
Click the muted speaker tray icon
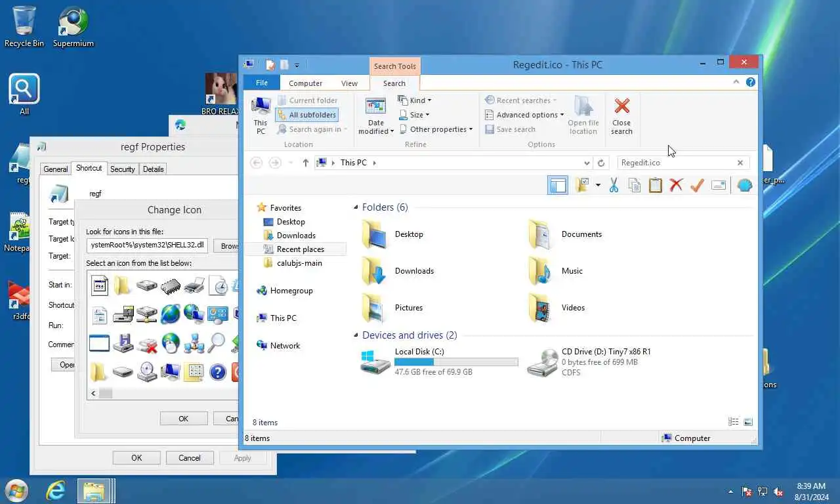(778, 492)
